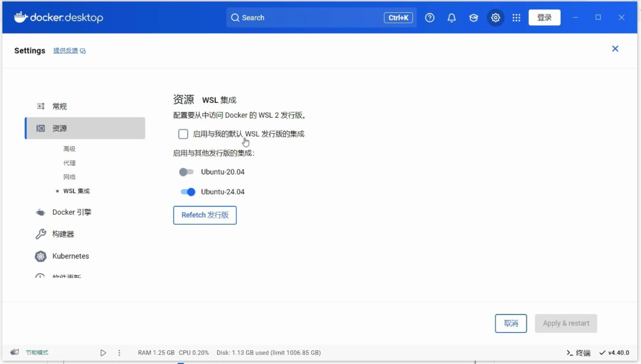The width and height of the screenshot is (641, 364).
Task: Click the Docker 引擎 whale icon
Action: tap(40, 212)
